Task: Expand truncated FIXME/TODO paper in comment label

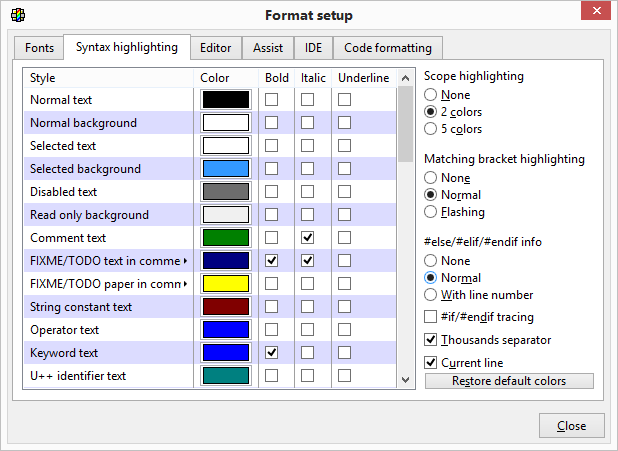Action: click(x=186, y=284)
